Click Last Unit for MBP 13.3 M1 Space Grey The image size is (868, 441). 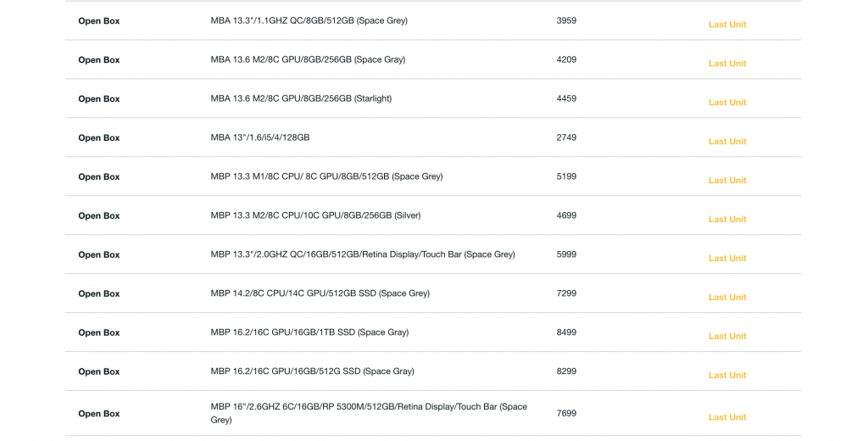pyautogui.click(x=727, y=181)
